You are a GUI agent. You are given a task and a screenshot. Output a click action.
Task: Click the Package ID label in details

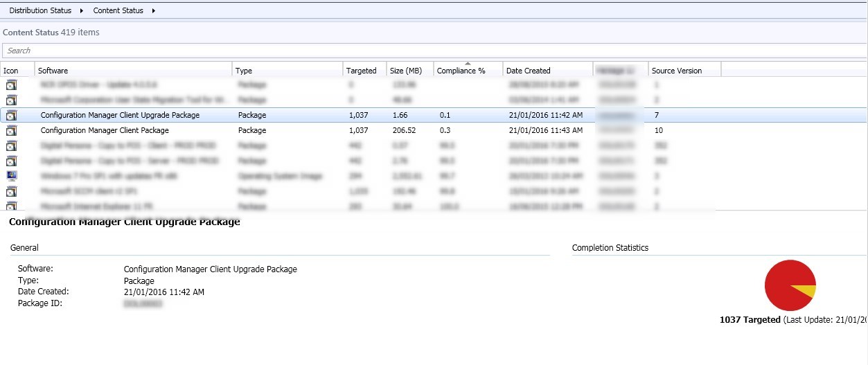(40, 303)
